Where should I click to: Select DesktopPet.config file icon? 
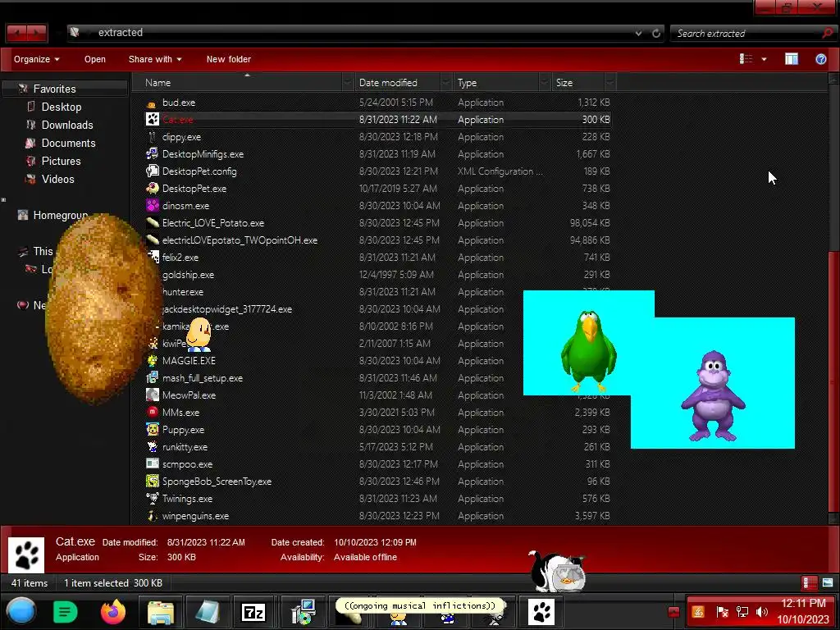[x=152, y=171]
